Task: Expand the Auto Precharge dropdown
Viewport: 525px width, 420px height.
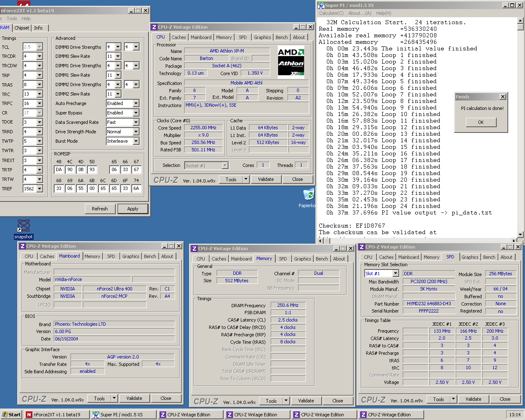Action: [136, 103]
